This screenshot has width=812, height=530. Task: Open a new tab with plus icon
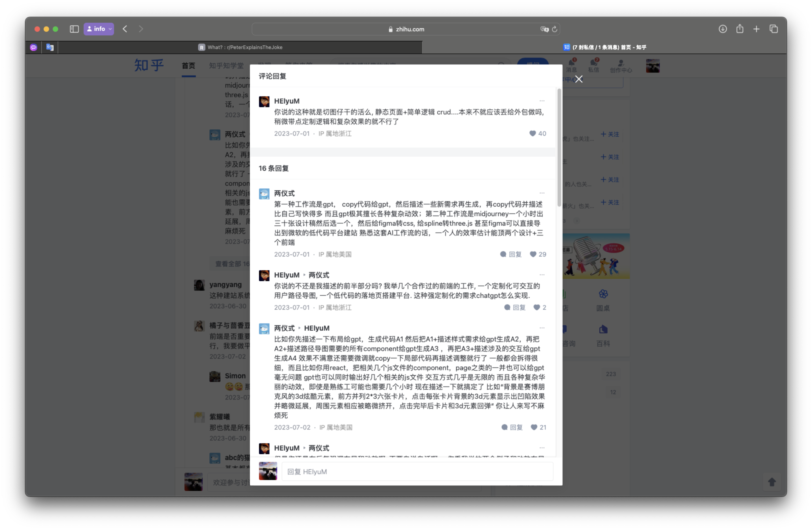pyautogui.click(x=756, y=29)
